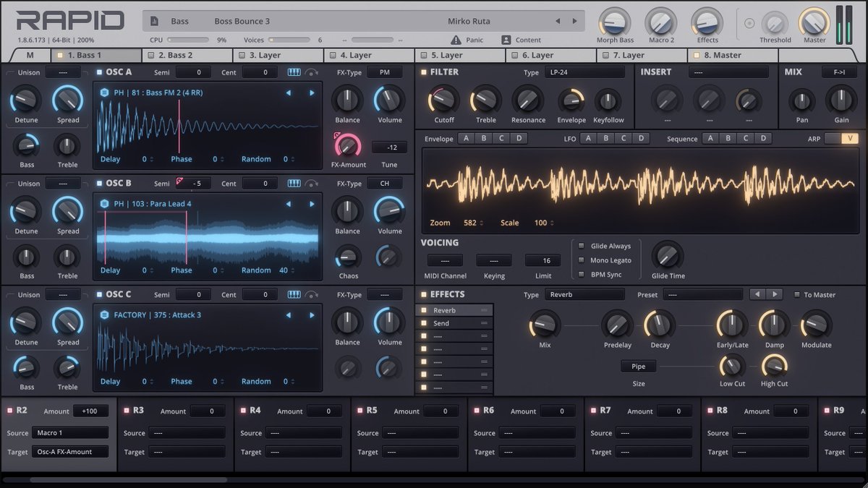Select previous OSC A wavetable arrow
The width and height of the screenshot is (868, 488).
[x=289, y=93]
